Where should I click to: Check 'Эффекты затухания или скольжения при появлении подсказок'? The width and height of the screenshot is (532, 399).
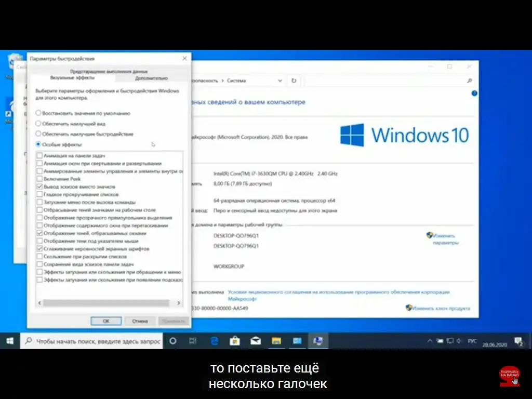point(39,280)
